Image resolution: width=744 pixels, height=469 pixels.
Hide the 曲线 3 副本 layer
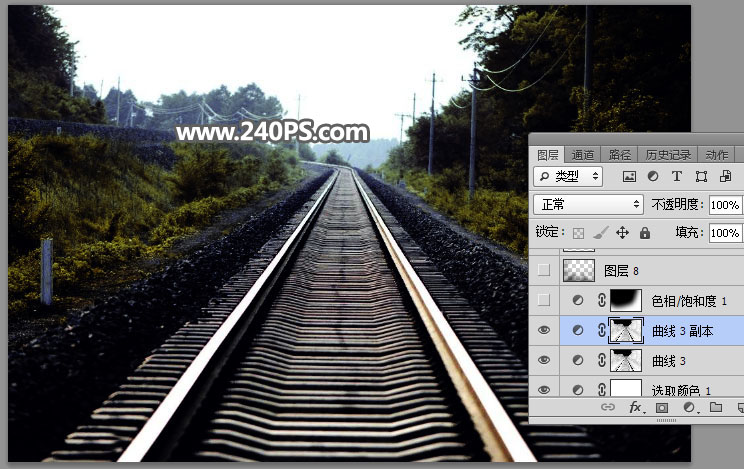pos(544,330)
